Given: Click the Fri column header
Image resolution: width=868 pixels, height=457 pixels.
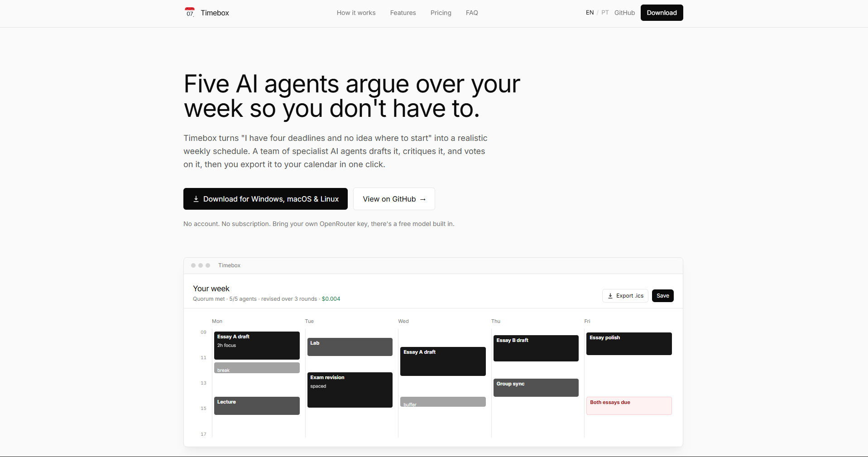Looking at the screenshot, I should (587, 321).
